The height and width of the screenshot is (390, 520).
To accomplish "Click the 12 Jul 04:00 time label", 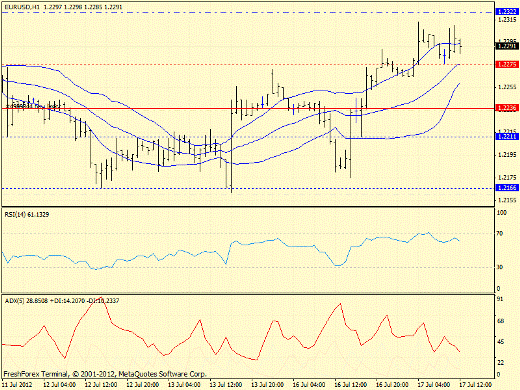I will 60,385.
